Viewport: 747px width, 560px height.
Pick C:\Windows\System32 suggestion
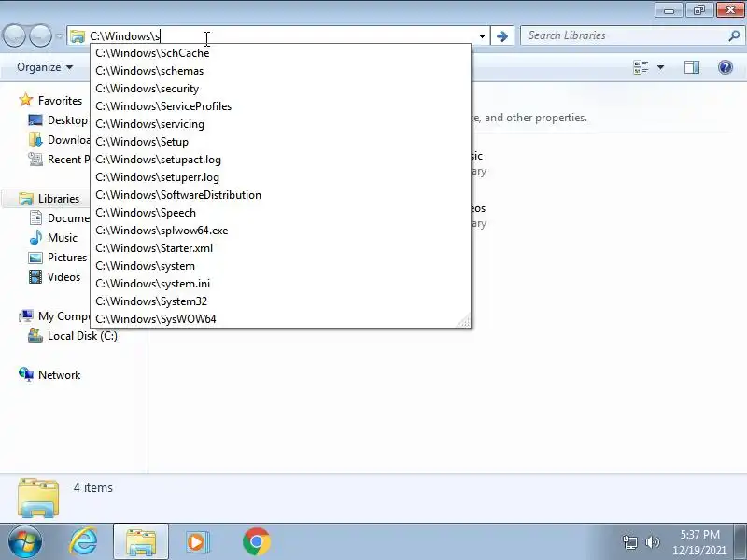tap(281, 301)
